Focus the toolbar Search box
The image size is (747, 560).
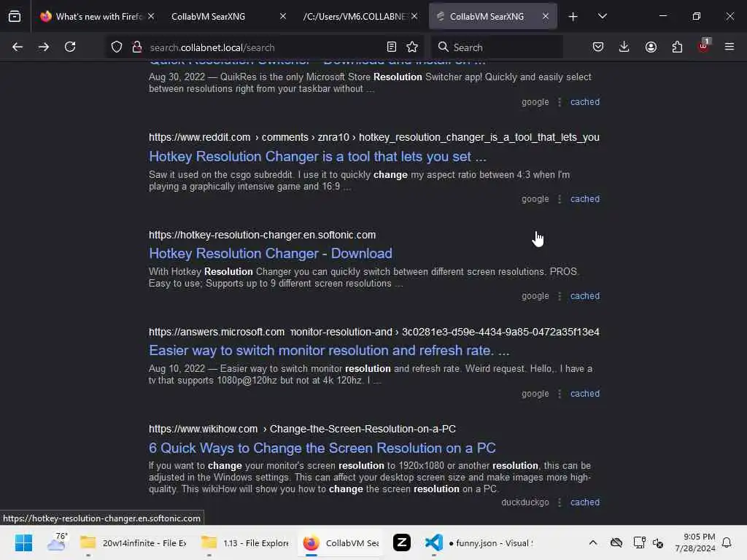[x=498, y=47]
